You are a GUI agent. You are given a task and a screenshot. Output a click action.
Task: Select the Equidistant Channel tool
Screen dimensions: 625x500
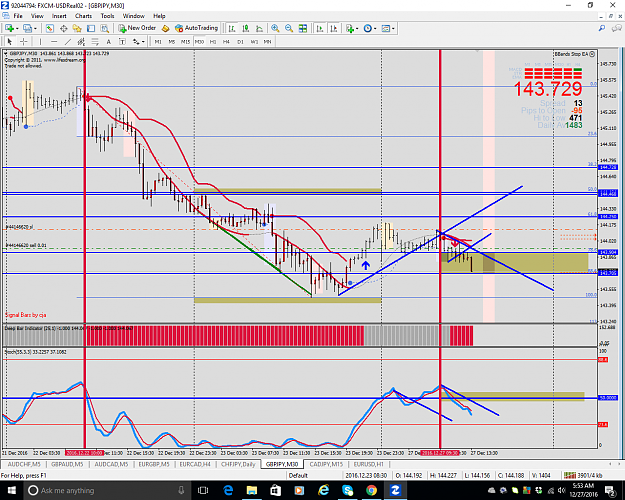[81, 41]
